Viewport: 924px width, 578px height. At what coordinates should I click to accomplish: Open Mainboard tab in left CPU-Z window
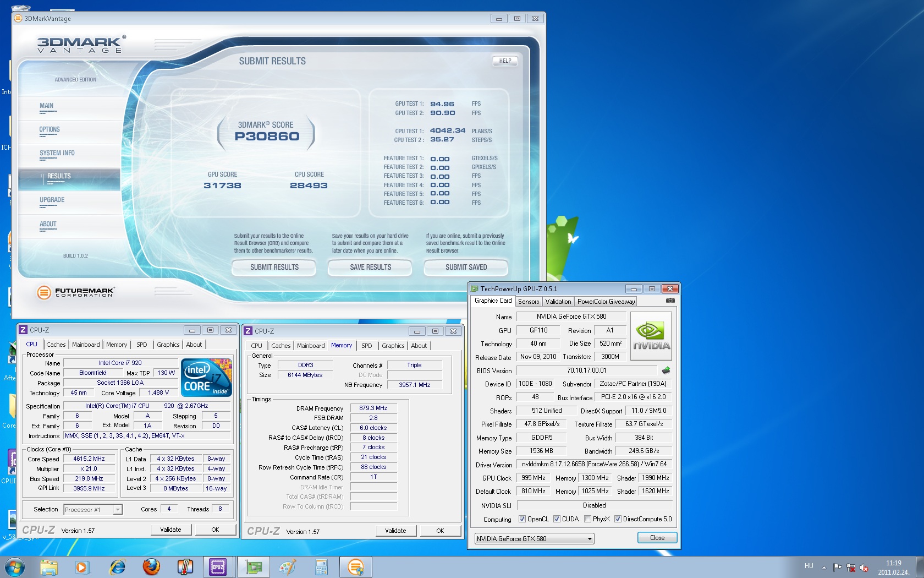(86, 345)
